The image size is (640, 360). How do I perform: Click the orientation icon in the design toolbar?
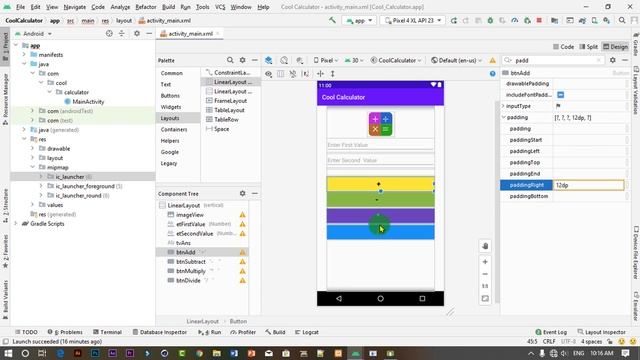[x=284, y=60]
